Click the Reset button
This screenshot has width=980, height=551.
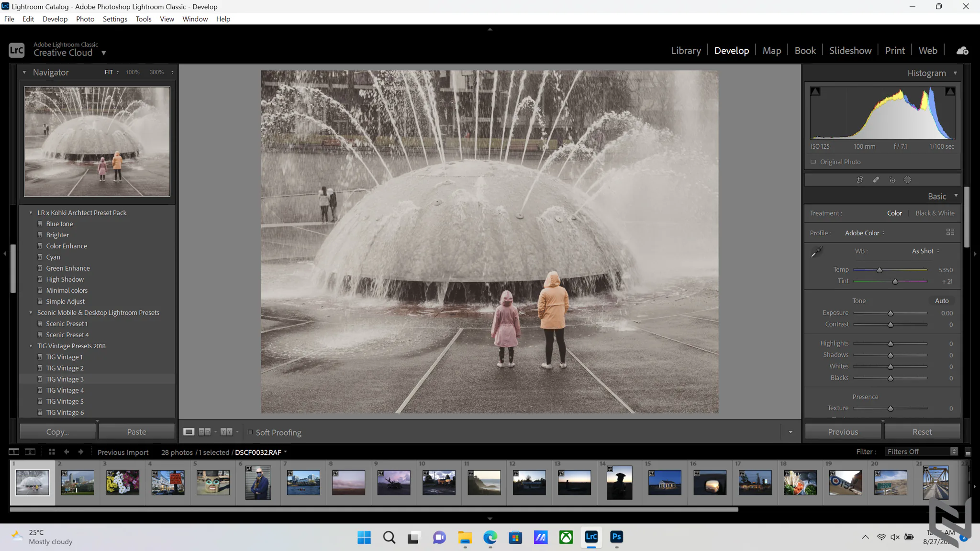click(x=922, y=431)
